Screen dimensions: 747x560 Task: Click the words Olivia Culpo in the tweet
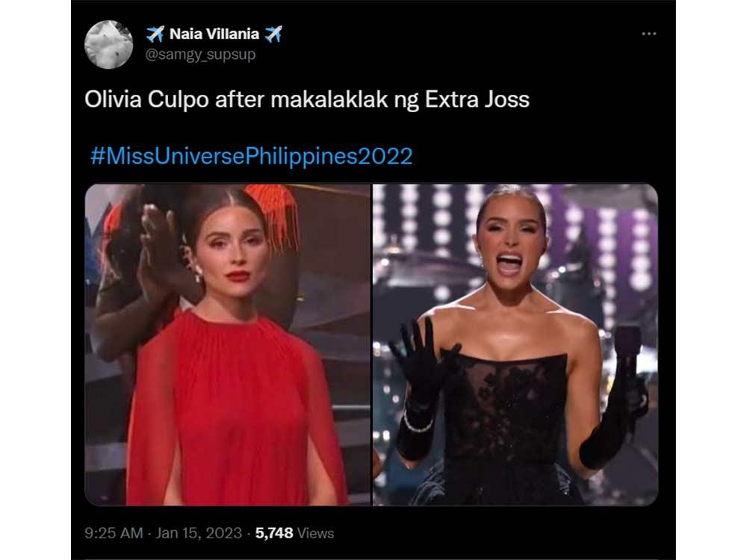click(x=146, y=100)
